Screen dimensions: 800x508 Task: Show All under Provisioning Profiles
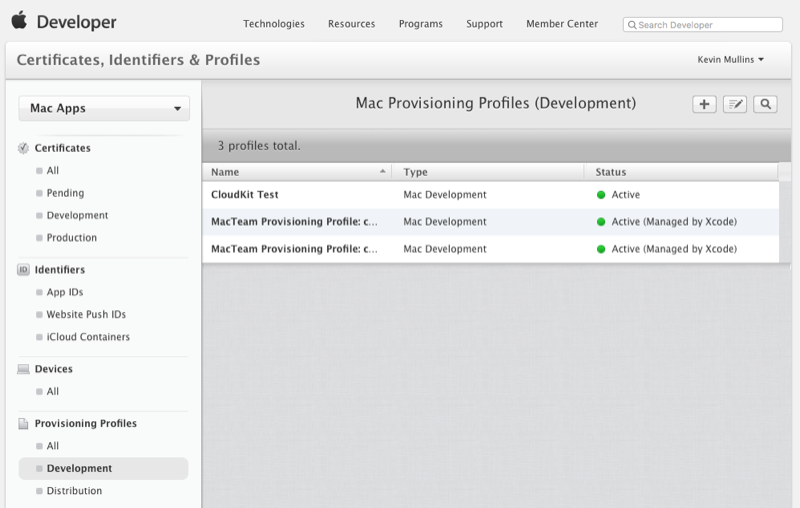coord(53,446)
